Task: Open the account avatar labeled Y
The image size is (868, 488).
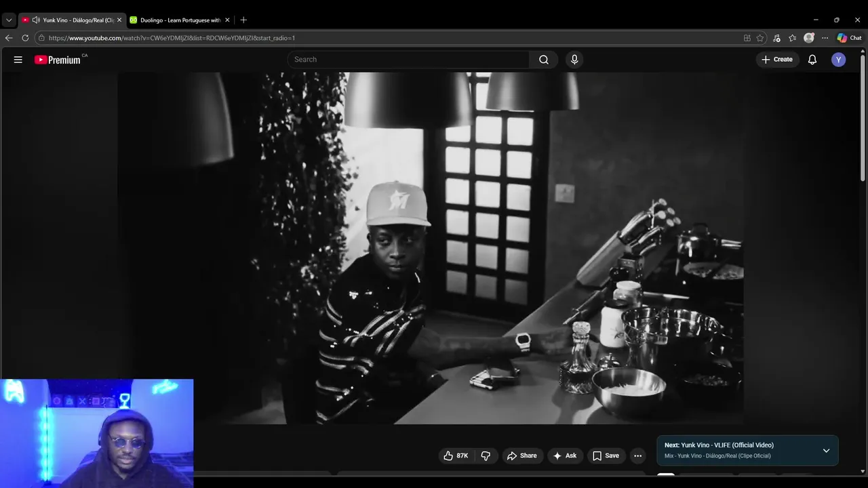Action: (839, 60)
